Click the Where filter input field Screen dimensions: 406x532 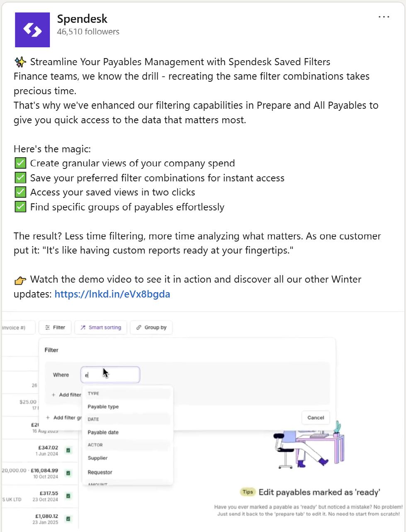(110, 375)
